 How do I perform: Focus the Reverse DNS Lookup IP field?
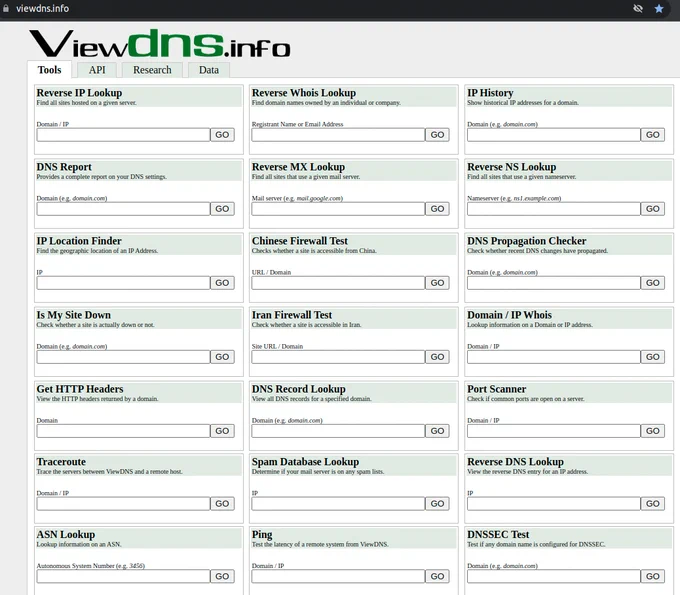click(x=554, y=504)
